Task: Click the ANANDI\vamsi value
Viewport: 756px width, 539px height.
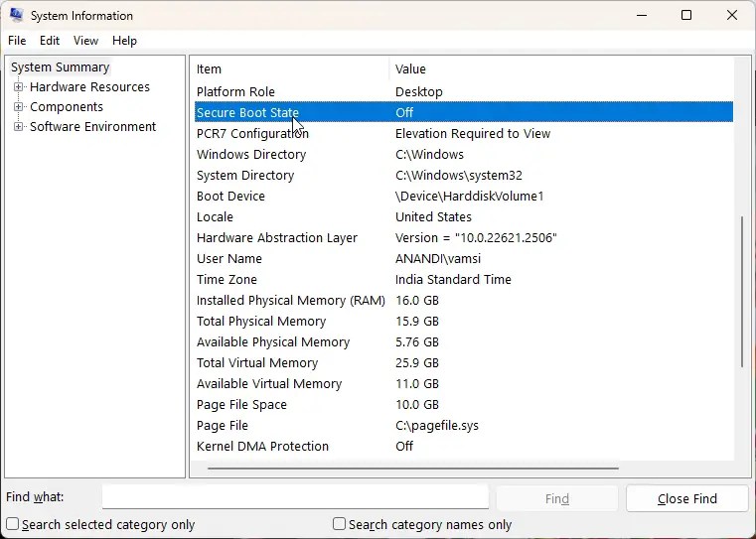Action: 438,259
